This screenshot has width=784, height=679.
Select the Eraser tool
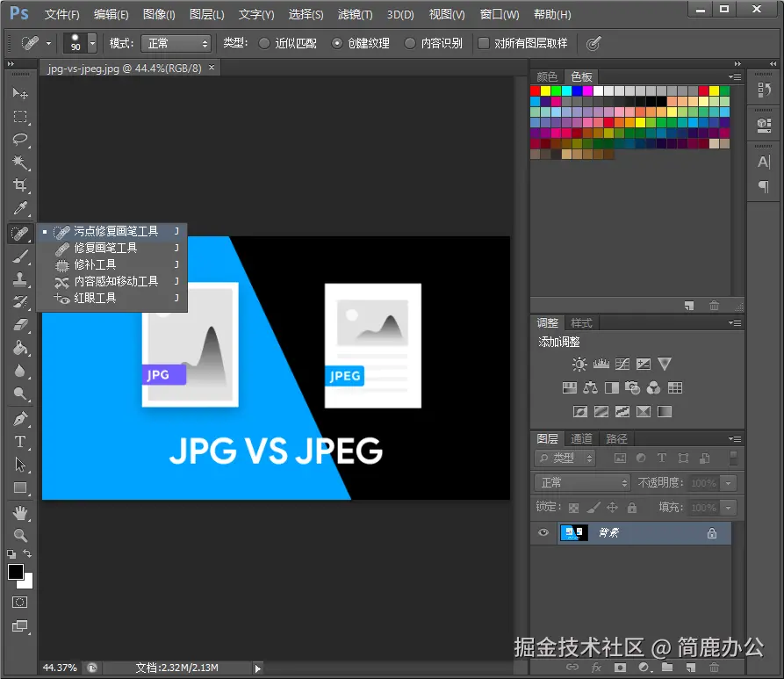click(x=20, y=325)
